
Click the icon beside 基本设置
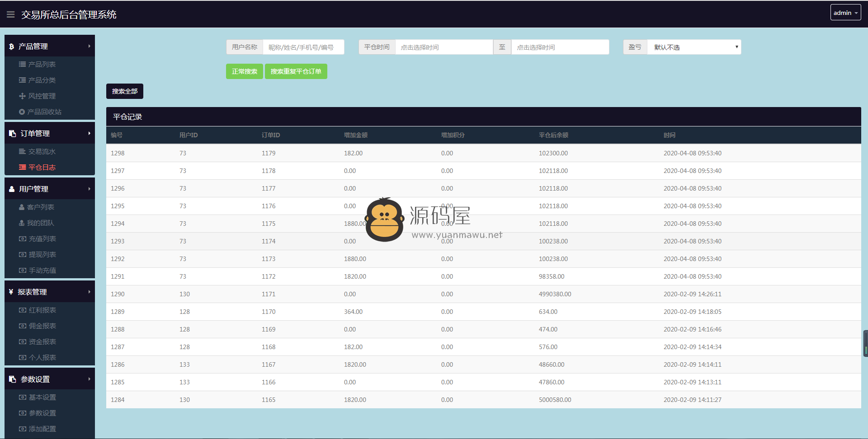click(22, 397)
